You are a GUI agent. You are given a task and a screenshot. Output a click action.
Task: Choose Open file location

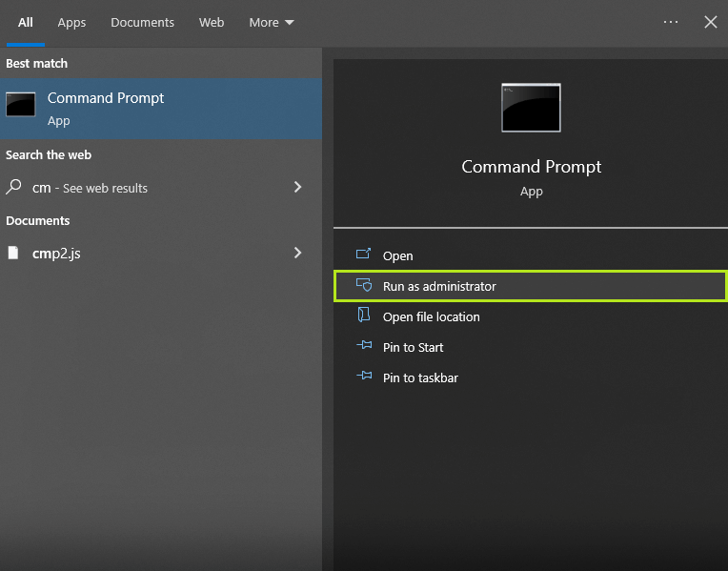(x=531, y=316)
